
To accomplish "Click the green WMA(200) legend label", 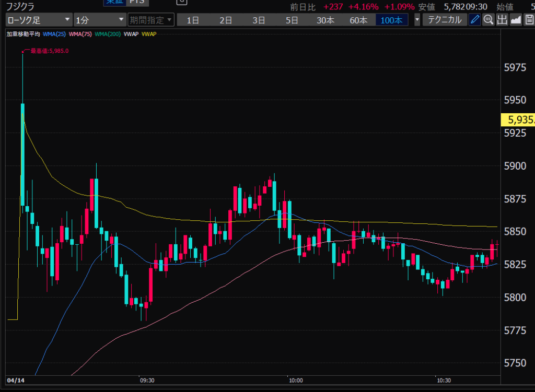I will (107, 34).
